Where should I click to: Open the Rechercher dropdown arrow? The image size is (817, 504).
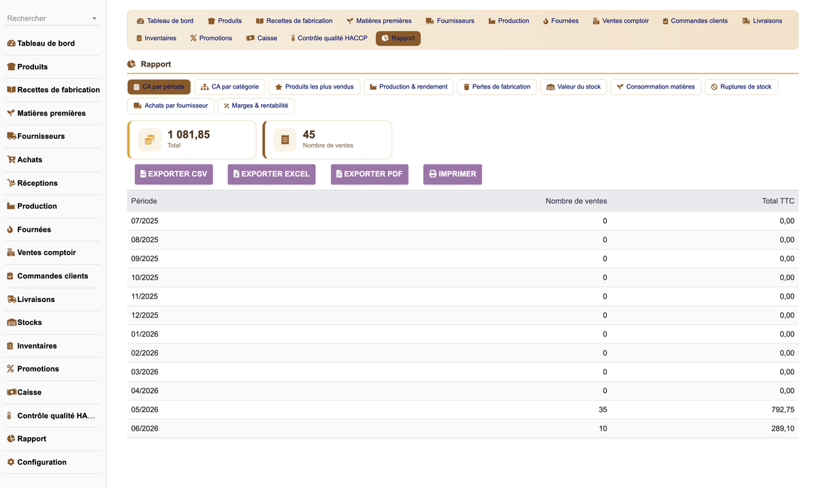pos(94,19)
